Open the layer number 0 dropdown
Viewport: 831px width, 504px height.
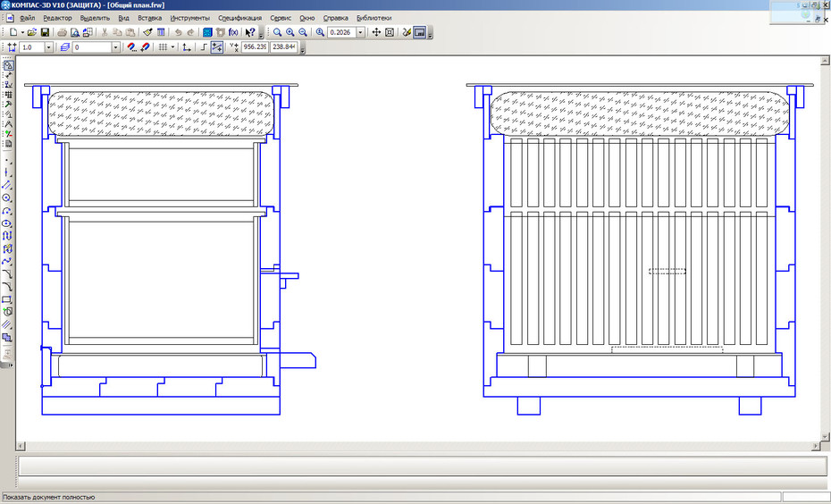coord(116,47)
